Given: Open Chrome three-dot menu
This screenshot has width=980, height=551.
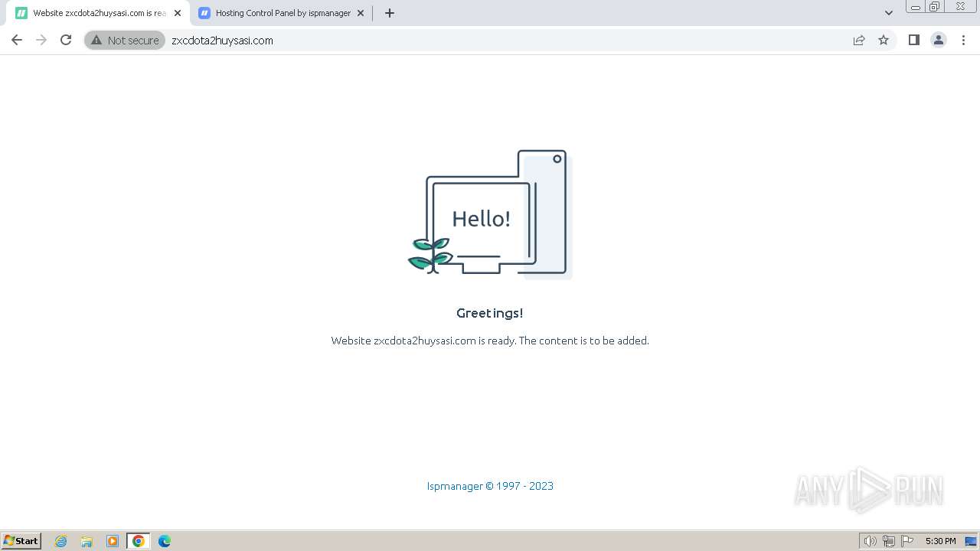Looking at the screenshot, I should coord(964,40).
